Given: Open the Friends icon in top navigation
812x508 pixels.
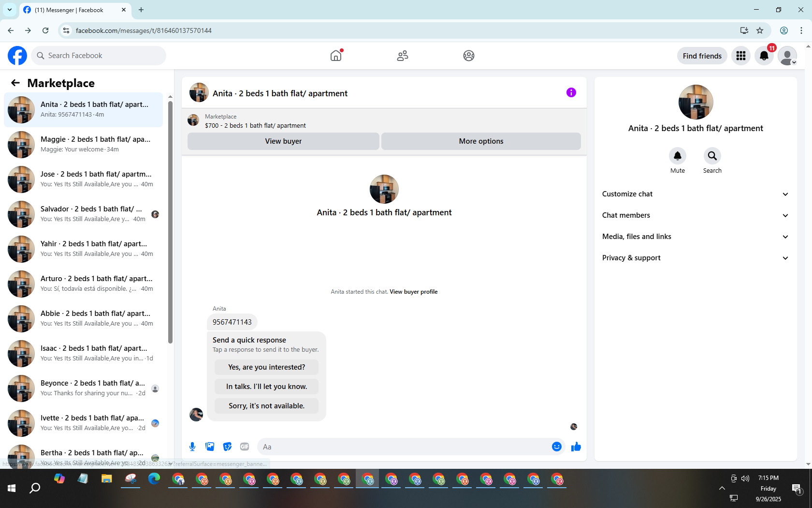Looking at the screenshot, I should pyautogui.click(x=403, y=56).
